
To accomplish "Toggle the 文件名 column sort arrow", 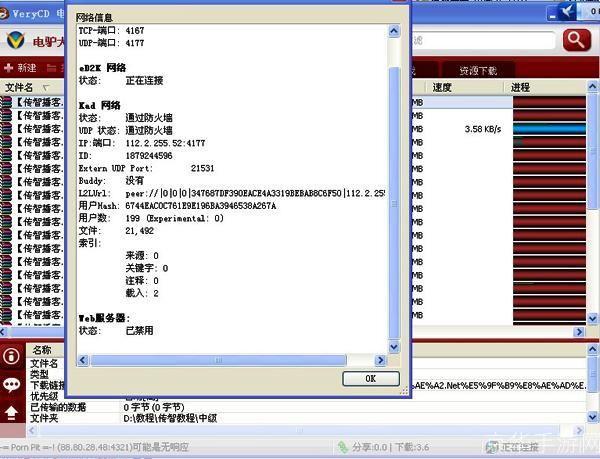I will coord(46,88).
